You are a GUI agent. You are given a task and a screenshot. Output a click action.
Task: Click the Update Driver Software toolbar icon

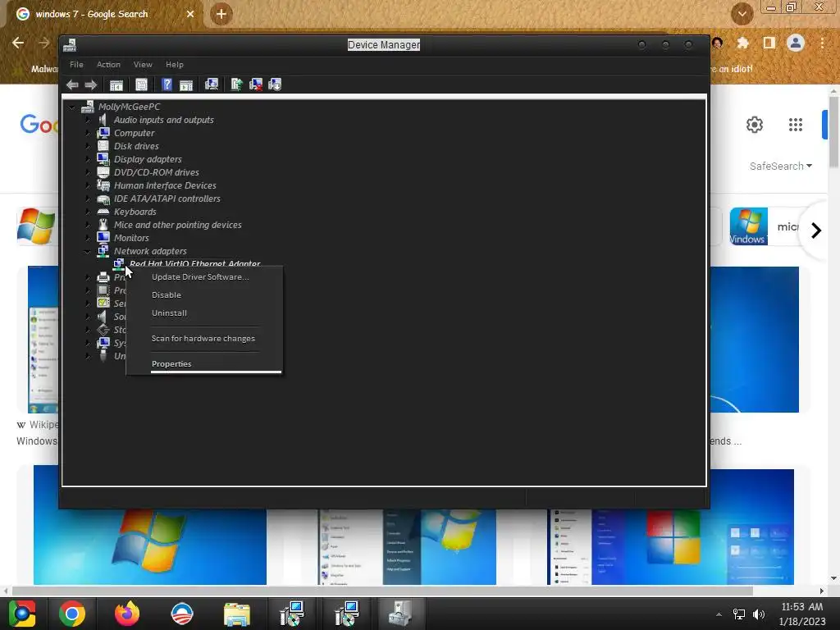click(x=236, y=84)
